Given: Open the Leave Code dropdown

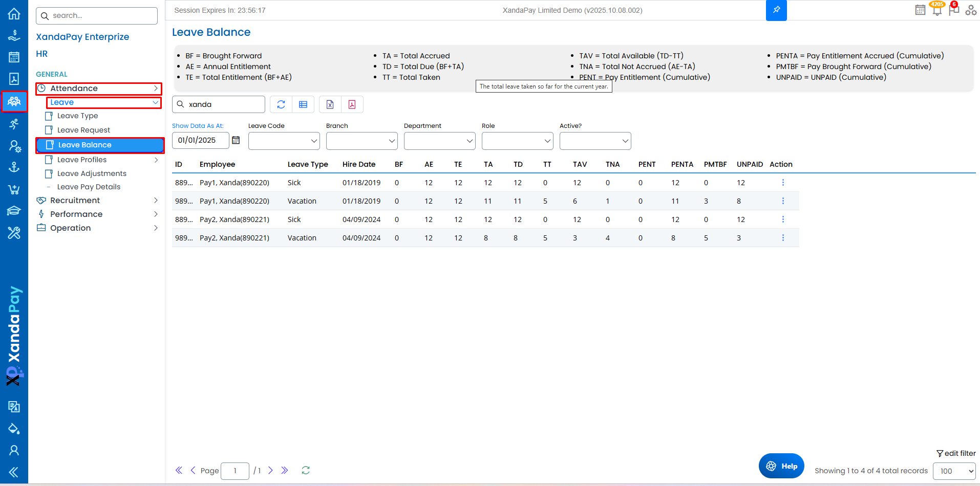Looking at the screenshot, I should click(x=284, y=141).
